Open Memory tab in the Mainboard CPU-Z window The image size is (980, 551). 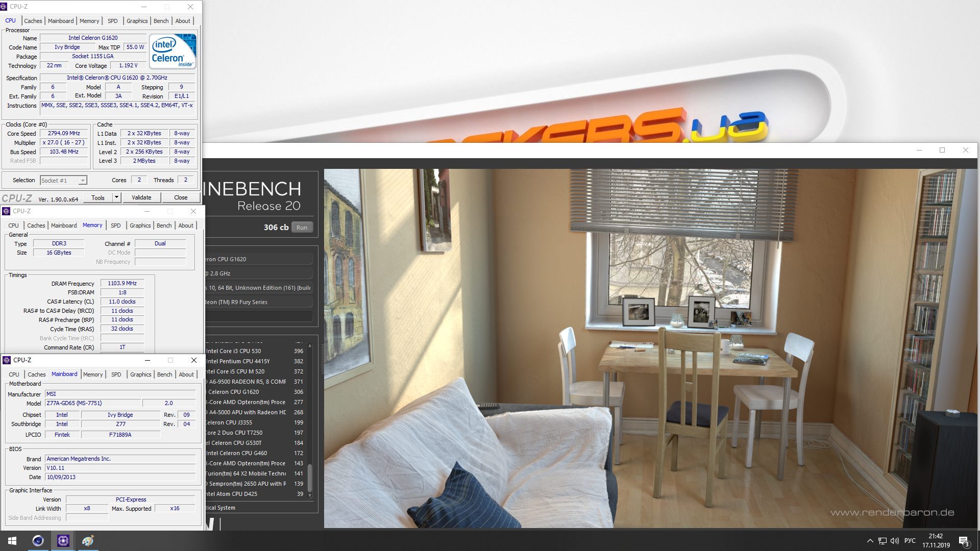(93, 374)
